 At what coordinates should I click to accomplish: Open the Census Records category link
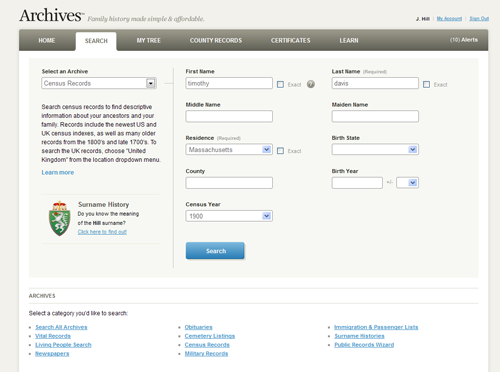(x=207, y=345)
